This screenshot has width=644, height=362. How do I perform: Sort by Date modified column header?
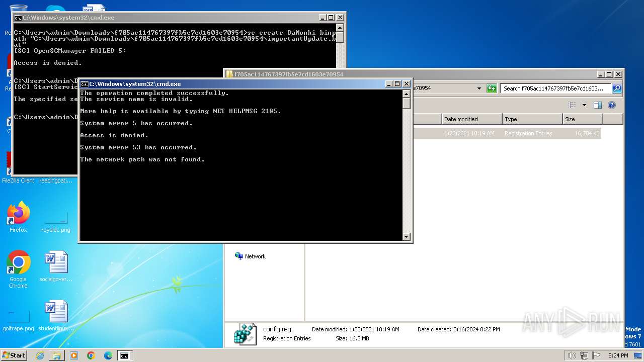coord(472,119)
